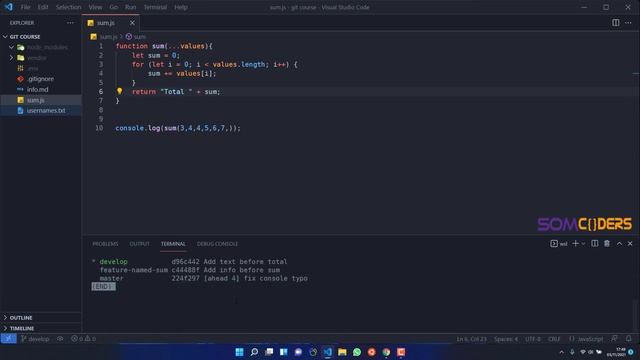
Task: Toggle the eye watch icon in status bar
Action: [60, 339]
